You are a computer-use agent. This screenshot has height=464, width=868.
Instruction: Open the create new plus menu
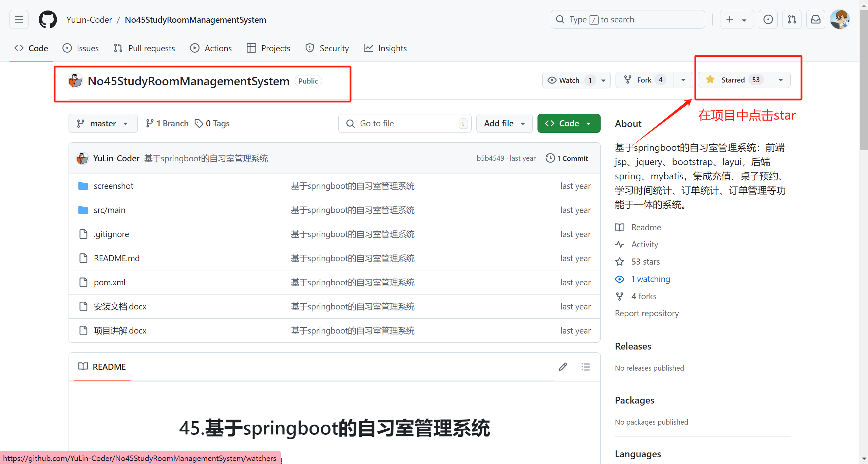pos(737,19)
